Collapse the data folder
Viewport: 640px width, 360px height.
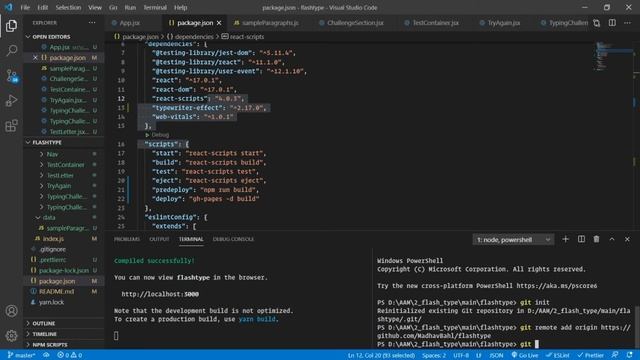pos(49,218)
